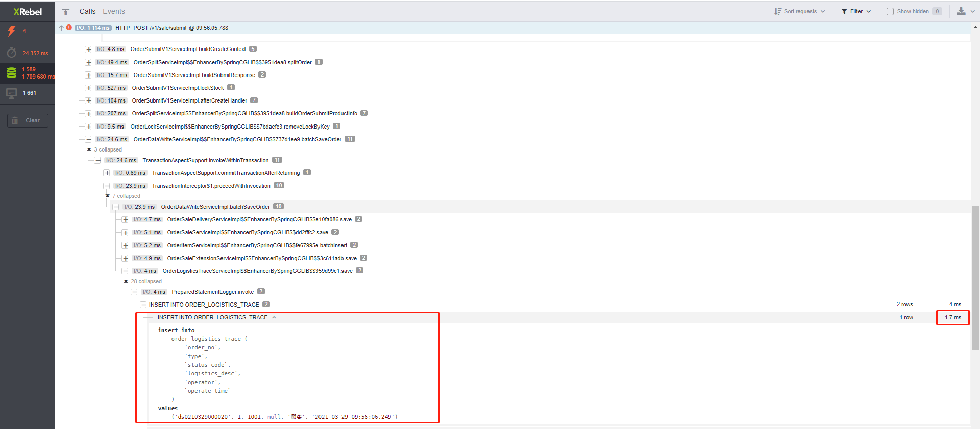Open the logs monitor panel

(12, 93)
